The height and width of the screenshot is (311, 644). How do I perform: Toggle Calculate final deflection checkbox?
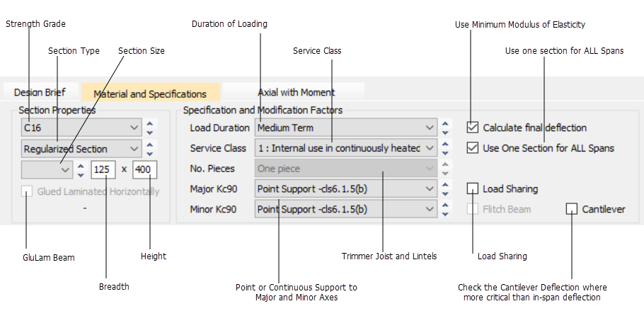click(x=473, y=128)
